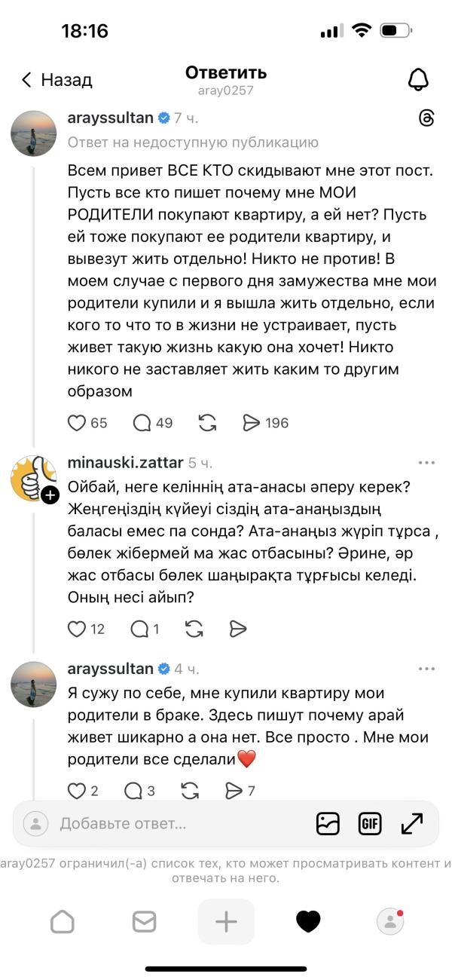Open the GIF picker in the reply bar
Screen dimensions: 452x980
pyautogui.click(x=369, y=824)
